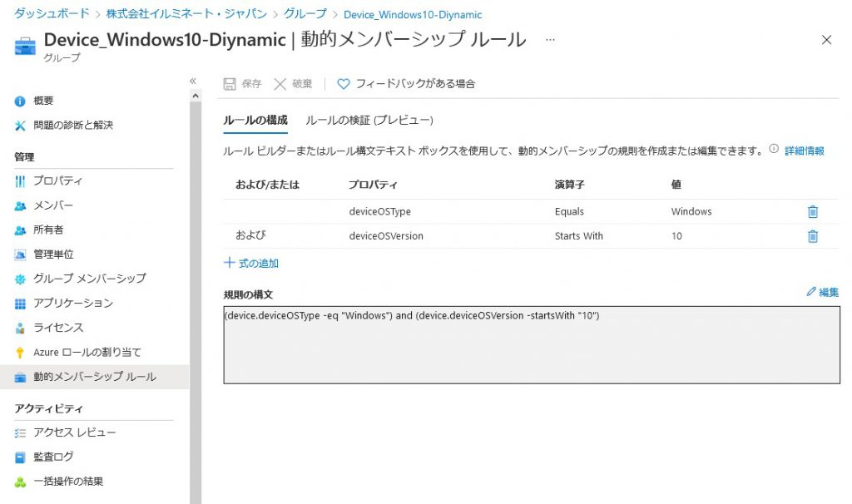
Task: Click the Azure ロールの割り当て key icon
Action: click(x=20, y=353)
